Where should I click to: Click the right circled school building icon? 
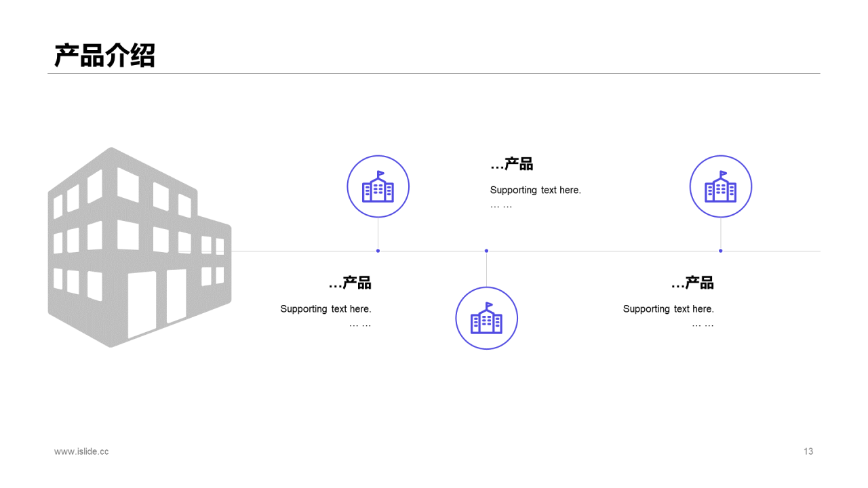click(x=721, y=186)
